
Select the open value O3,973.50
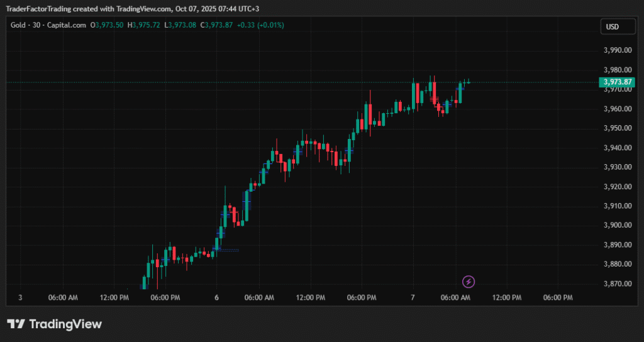(108, 25)
